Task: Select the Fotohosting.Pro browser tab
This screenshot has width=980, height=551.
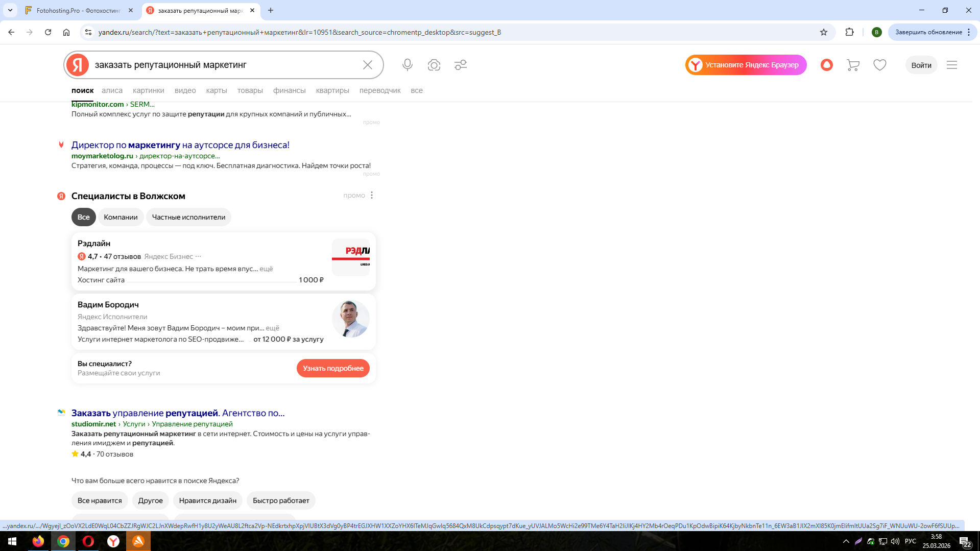Action: tap(79, 10)
